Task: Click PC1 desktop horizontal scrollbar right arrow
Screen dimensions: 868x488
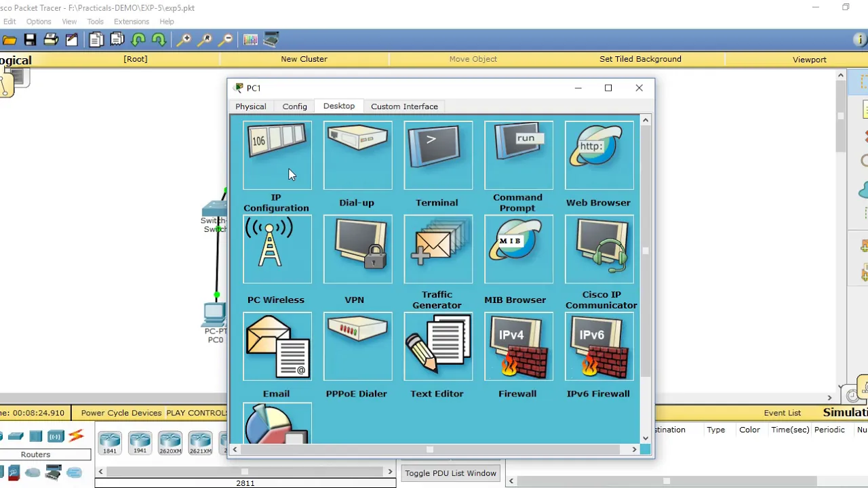Action: pyautogui.click(x=634, y=449)
